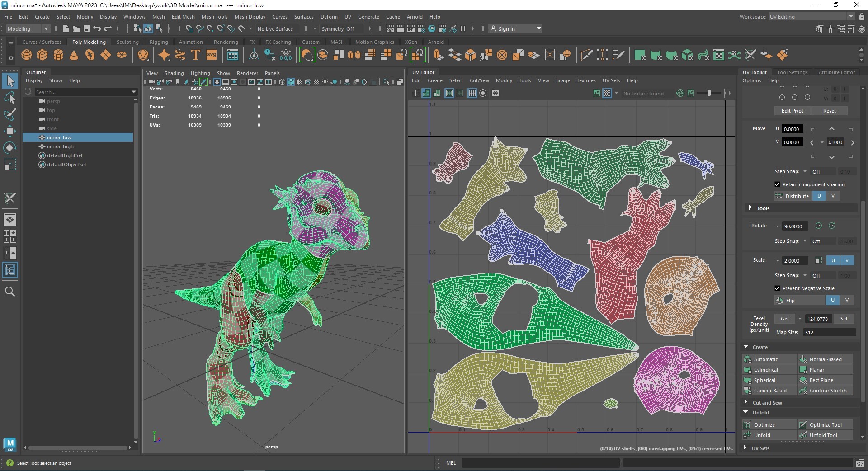
Task: Adjust the UV editor dim image slider
Action: (x=708, y=93)
